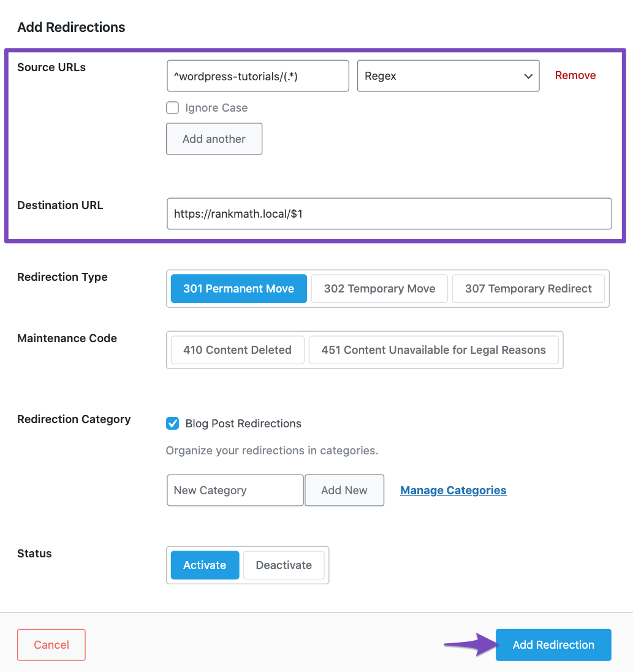Select 302 Temporary Move redirection type
The height and width of the screenshot is (672, 633).
coord(379,289)
